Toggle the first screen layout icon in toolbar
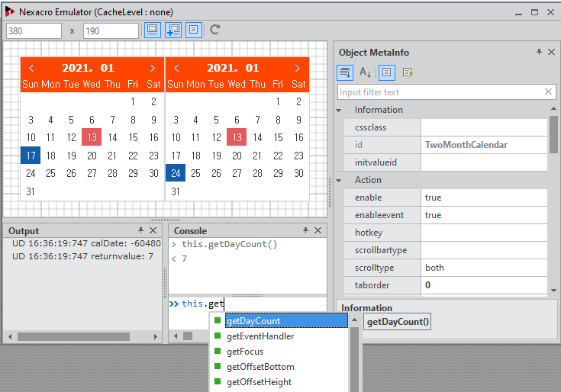Screen dimensions: 561x392 tap(152, 30)
